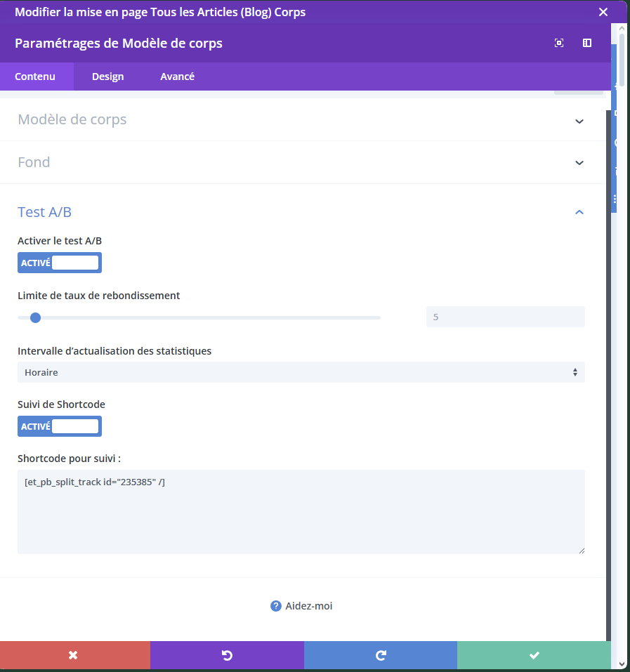Collapse the Test A/B section
630x672 pixels.
click(579, 212)
